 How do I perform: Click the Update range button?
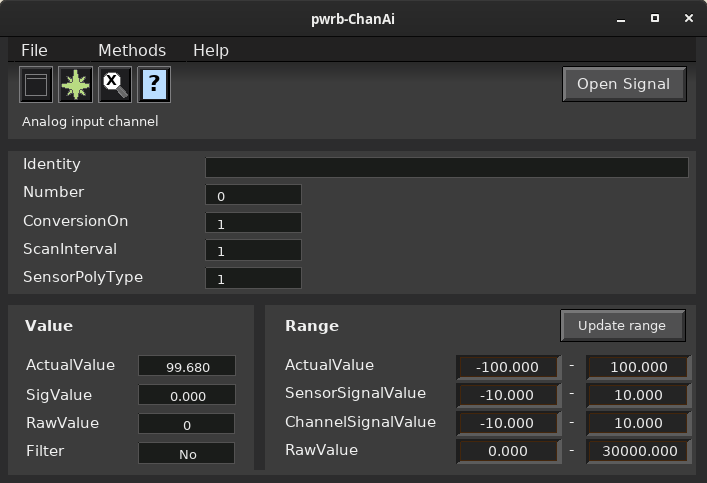pyautogui.click(x=622, y=326)
